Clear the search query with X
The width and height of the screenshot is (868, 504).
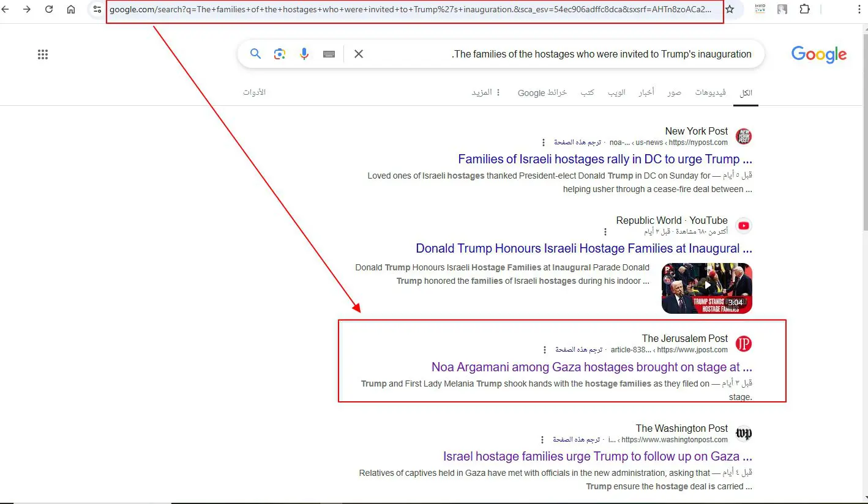point(359,54)
